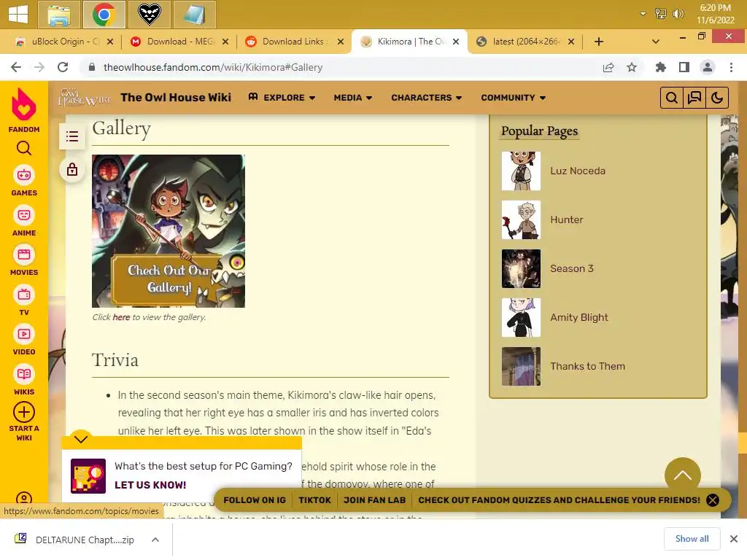Click the heart face app taskbar icon
Image resolution: width=747 pixels, height=560 pixels.
point(149,15)
